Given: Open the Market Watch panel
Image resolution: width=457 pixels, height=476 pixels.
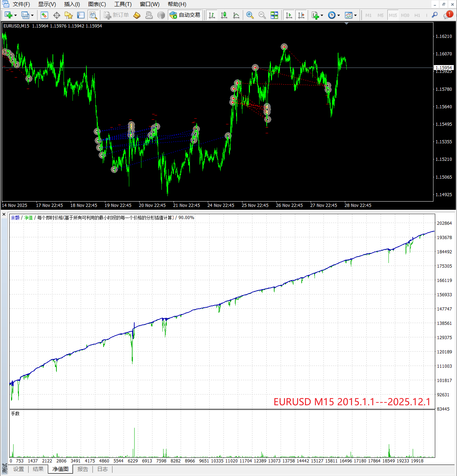Looking at the screenshot, I should pyautogui.click(x=44, y=15).
